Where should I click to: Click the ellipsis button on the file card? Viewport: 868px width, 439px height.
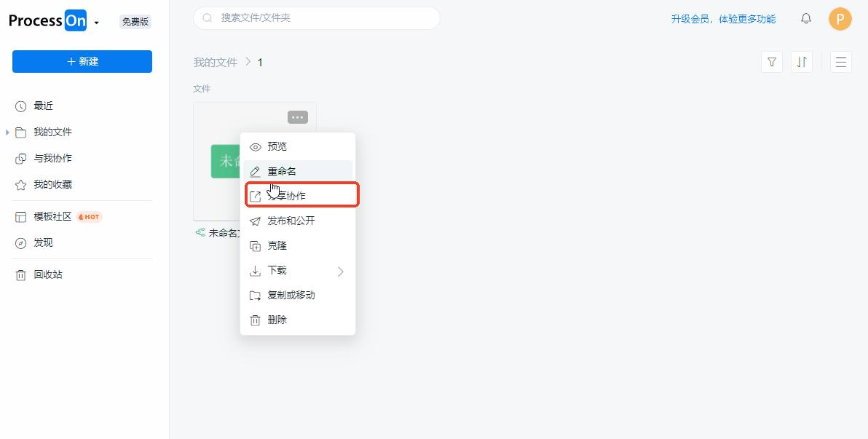pyautogui.click(x=297, y=117)
